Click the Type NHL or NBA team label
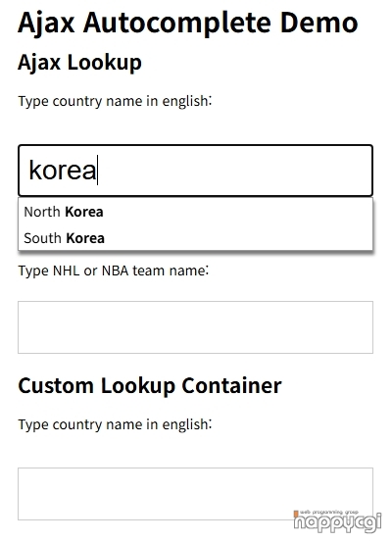Image resolution: width=392 pixels, height=542 pixels. (114, 271)
